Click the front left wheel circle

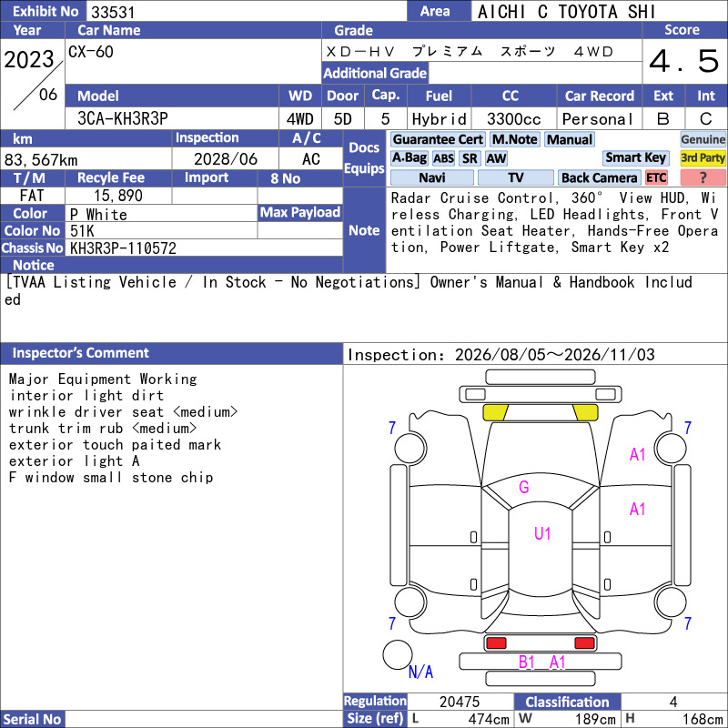click(x=410, y=448)
